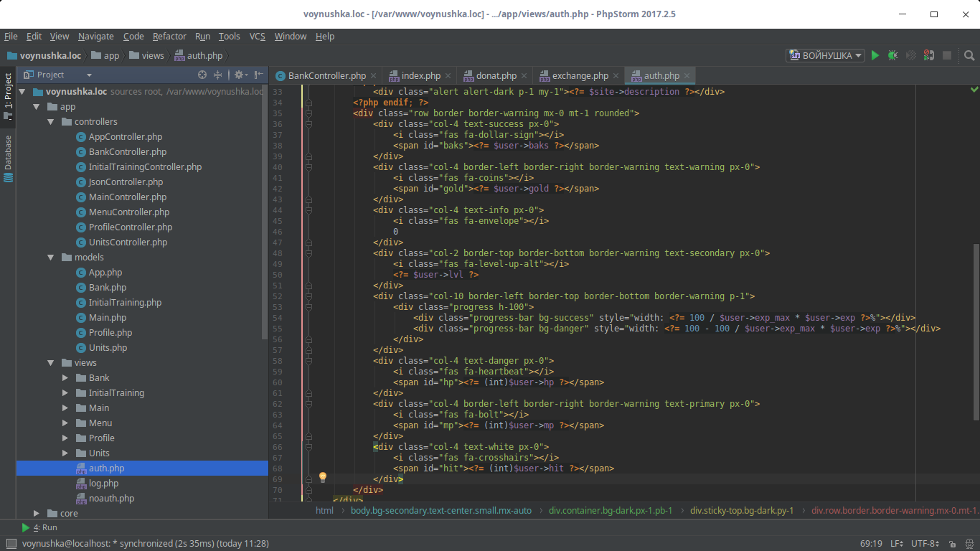Click the Collapse All icon in Project panel
This screenshot has width=980, height=551.
pos(218,75)
